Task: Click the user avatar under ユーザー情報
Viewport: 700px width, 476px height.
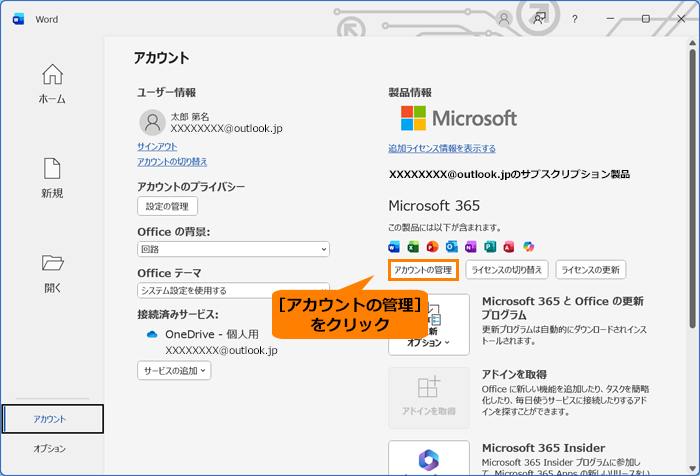Action: [x=152, y=122]
